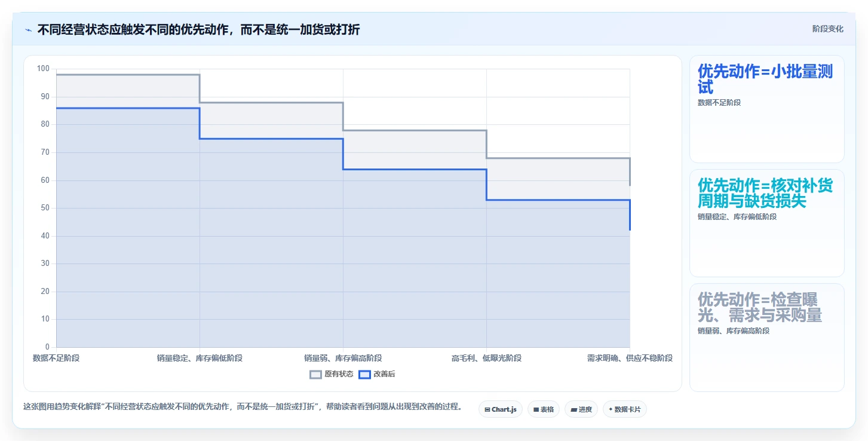Click the 数据卡片 sparkle icon
Screen dimensions: 868x441
[611, 410]
